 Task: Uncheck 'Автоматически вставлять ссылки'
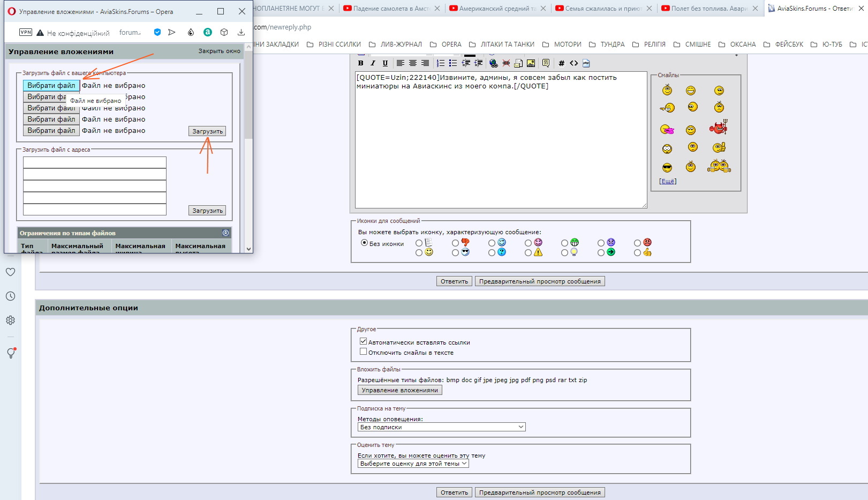click(x=364, y=341)
